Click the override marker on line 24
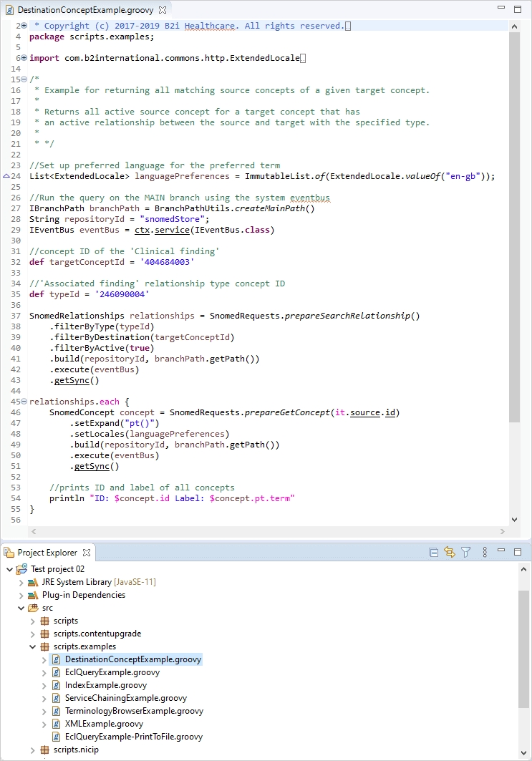The width and height of the screenshot is (532, 761). (6, 176)
